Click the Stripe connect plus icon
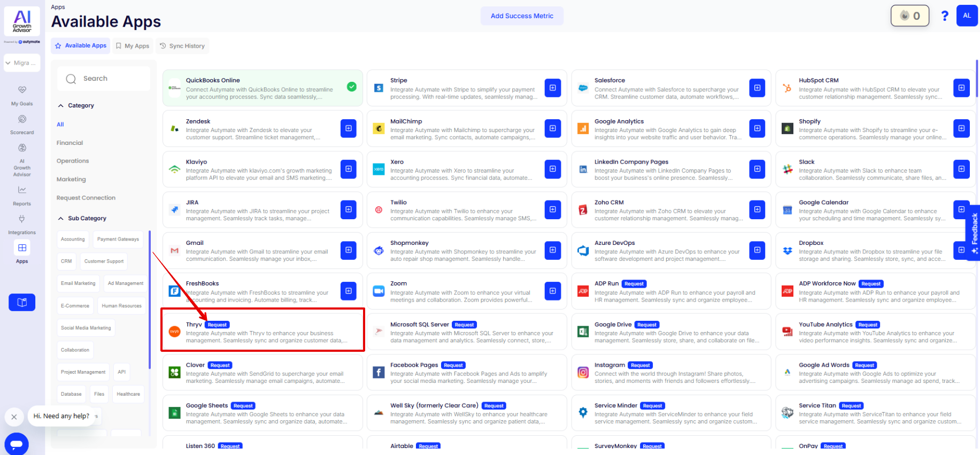Image resolution: width=980 pixels, height=455 pixels. click(552, 88)
